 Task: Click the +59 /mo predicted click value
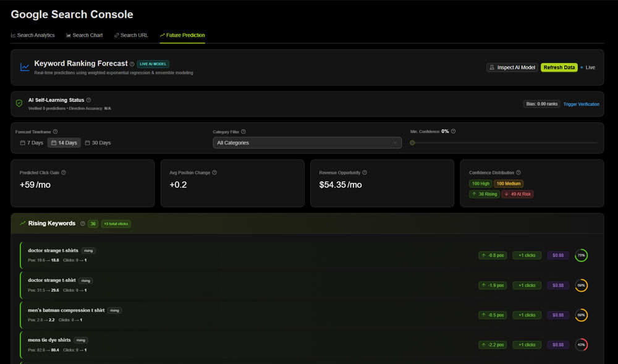point(35,185)
